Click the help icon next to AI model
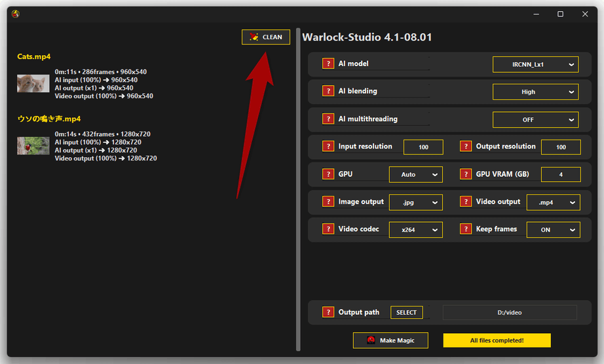 [328, 64]
